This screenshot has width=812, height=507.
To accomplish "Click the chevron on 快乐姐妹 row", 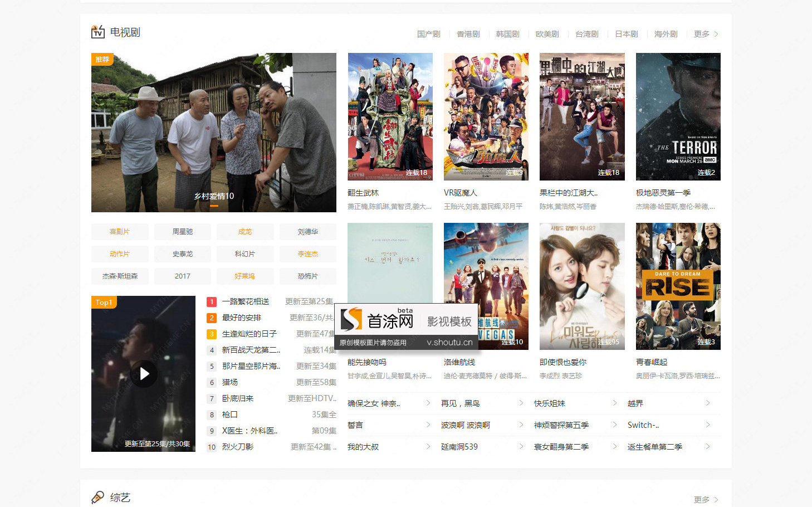I will [x=614, y=403].
